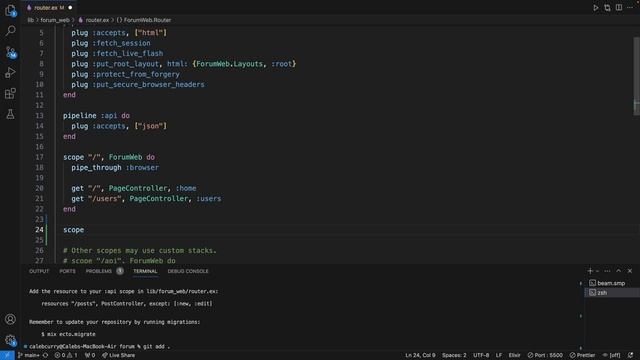Open errors and warnings count in status bar
The image size is (640, 360).
pos(66,355)
